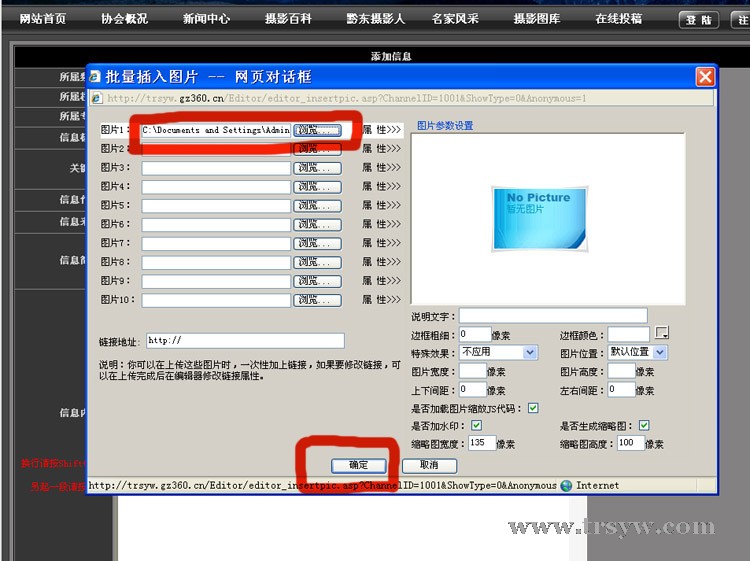Click 浏览 button for 图片1
This screenshot has height=561, width=750.
(x=317, y=130)
